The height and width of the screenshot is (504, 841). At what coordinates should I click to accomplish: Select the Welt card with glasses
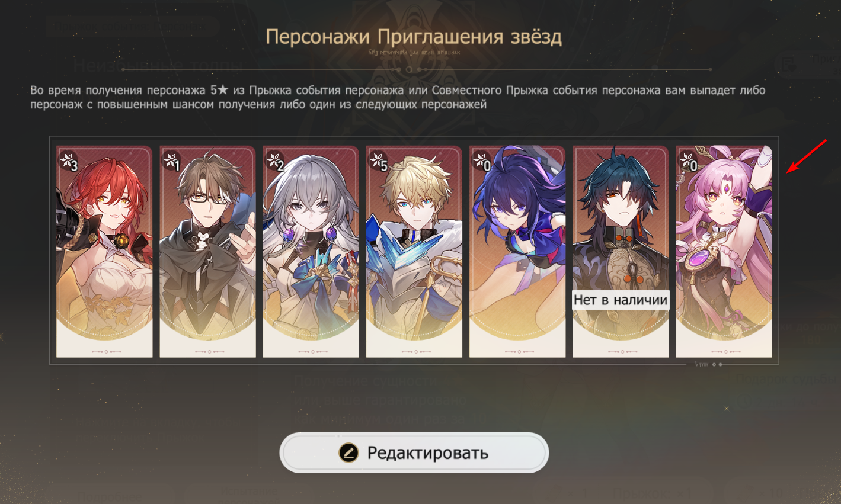(x=207, y=252)
